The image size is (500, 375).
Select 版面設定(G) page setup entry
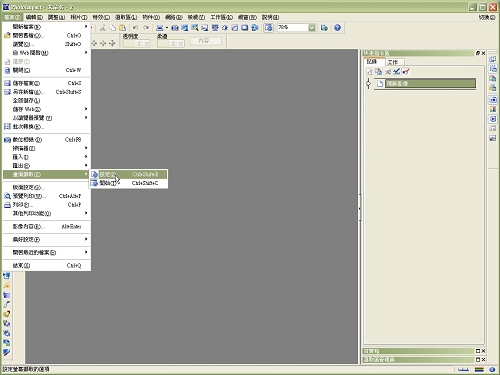(x=47, y=187)
